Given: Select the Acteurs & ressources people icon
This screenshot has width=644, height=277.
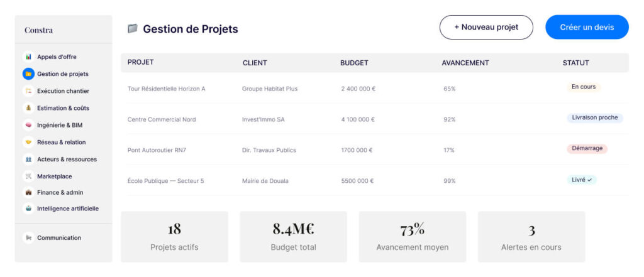Looking at the screenshot, I should [x=28, y=159].
